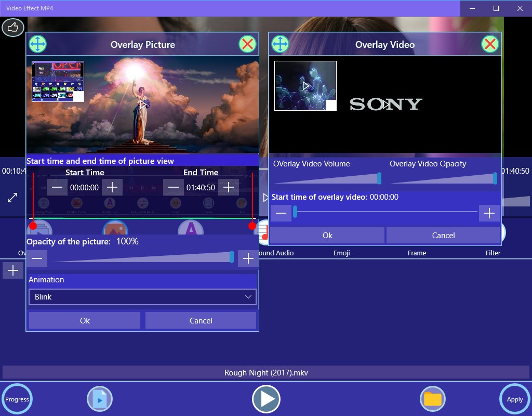The image size is (532, 416).
Task: Click the video file icon in bottom bar
Action: point(100,399)
